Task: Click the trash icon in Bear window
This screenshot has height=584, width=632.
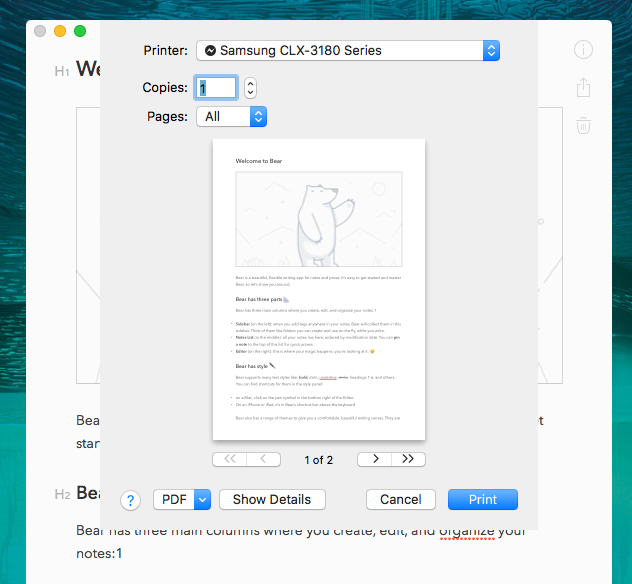Action: click(x=583, y=125)
